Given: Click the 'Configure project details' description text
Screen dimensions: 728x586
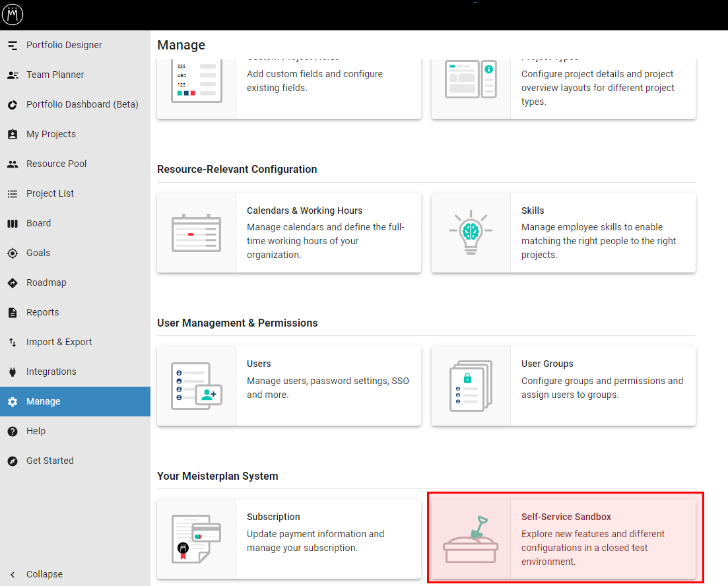Looking at the screenshot, I should click(x=598, y=88).
